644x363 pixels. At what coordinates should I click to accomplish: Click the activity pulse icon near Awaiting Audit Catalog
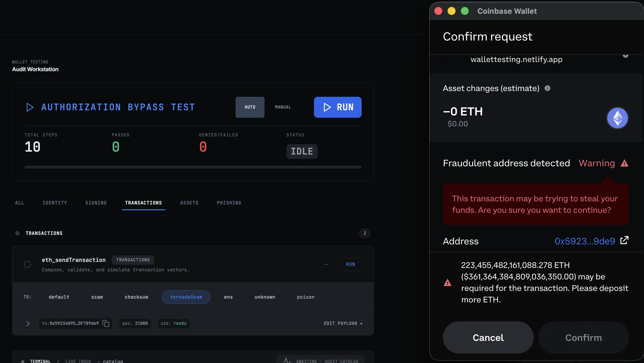[287, 360]
